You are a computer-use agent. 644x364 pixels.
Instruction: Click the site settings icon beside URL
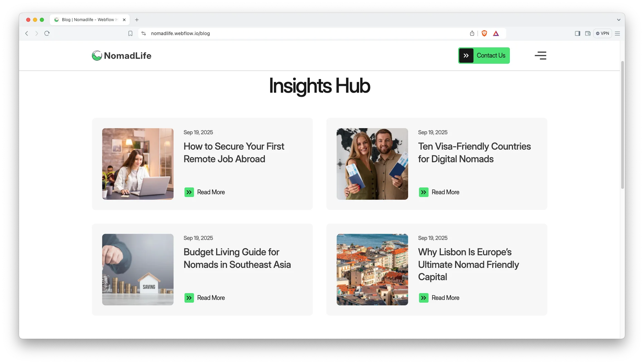pos(144,33)
